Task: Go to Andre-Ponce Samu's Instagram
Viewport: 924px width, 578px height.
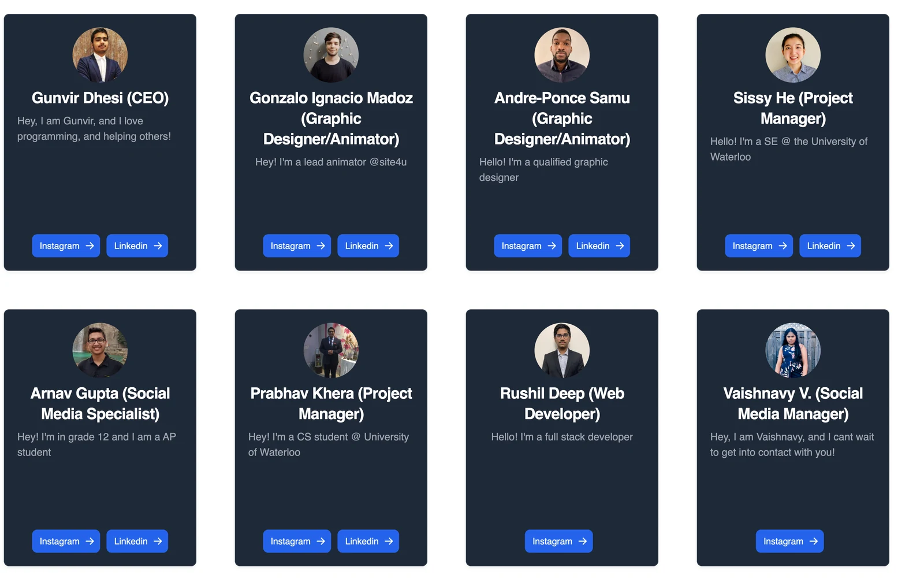Action: coord(528,246)
